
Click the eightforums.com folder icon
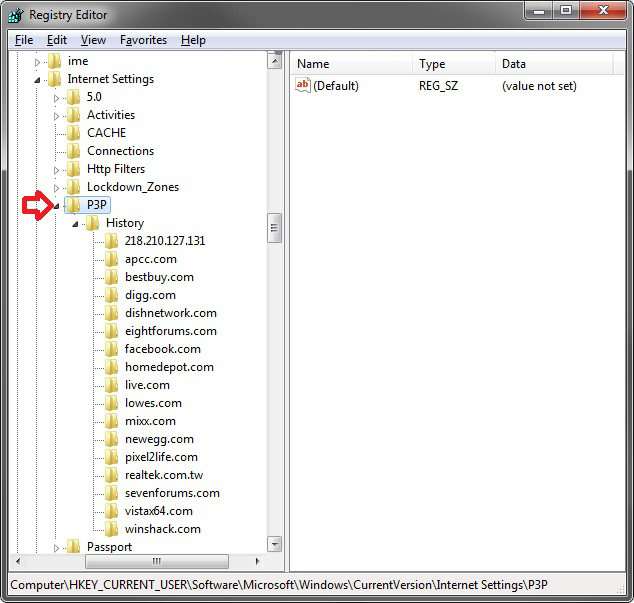112,331
